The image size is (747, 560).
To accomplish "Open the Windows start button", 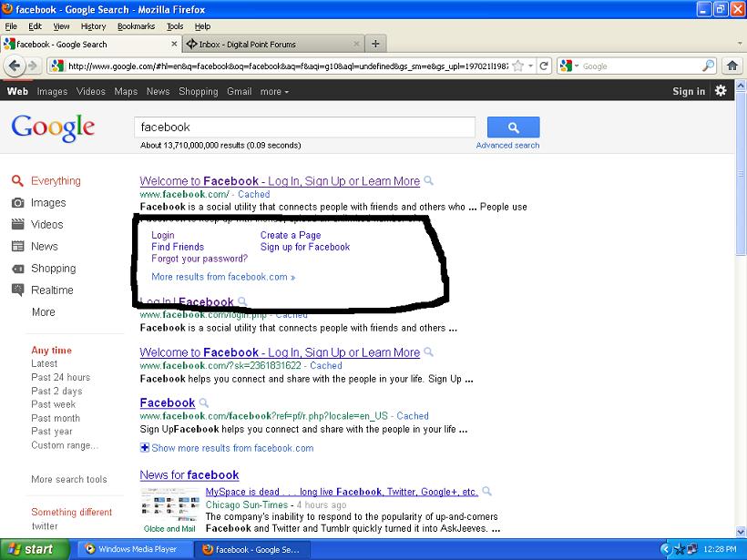I will click(x=35, y=549).
